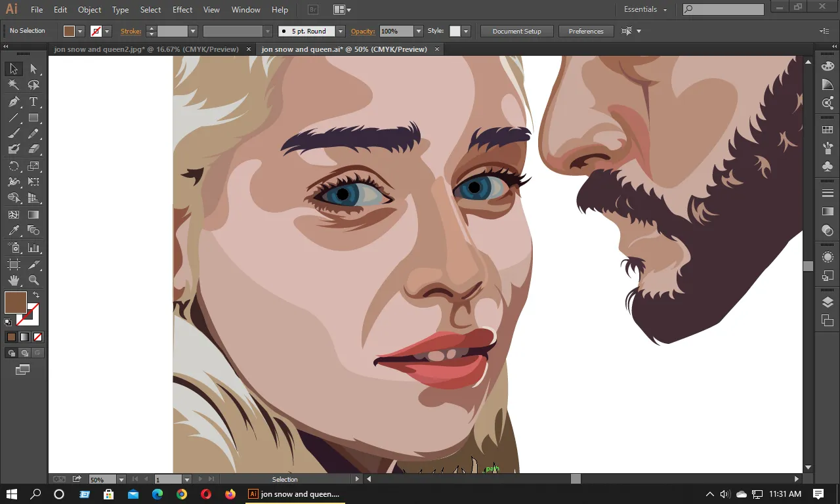This screenshot has height=504, width=840.
Task: Select the Eraser tool
Action: (33, 150)
